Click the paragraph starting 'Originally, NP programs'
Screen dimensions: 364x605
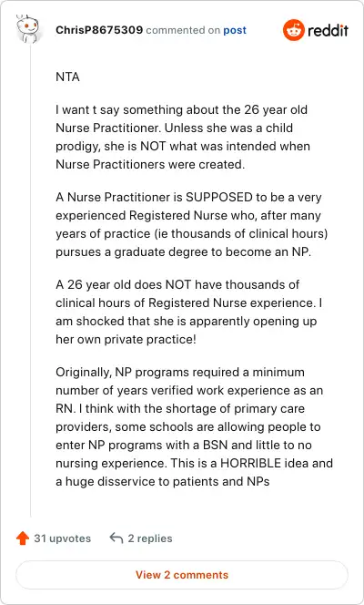pos(194,426)
